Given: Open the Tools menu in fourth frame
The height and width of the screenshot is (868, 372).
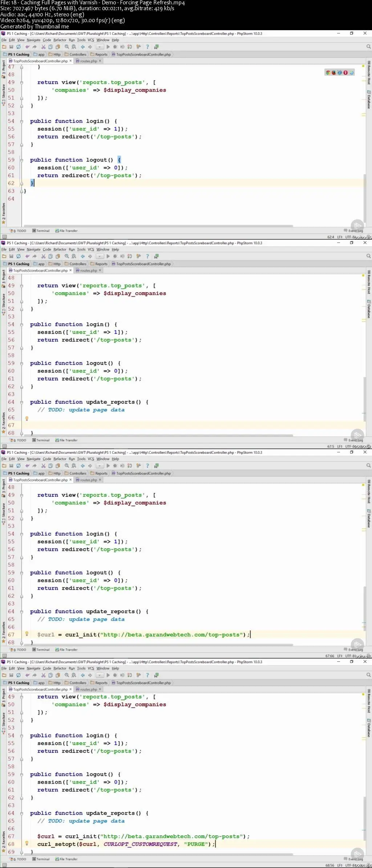Looking at the screenshot, I should click(x=81, y=668).
